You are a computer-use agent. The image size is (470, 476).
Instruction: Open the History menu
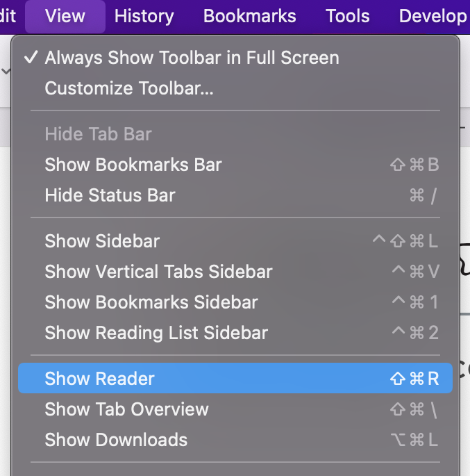click(144, 17)
